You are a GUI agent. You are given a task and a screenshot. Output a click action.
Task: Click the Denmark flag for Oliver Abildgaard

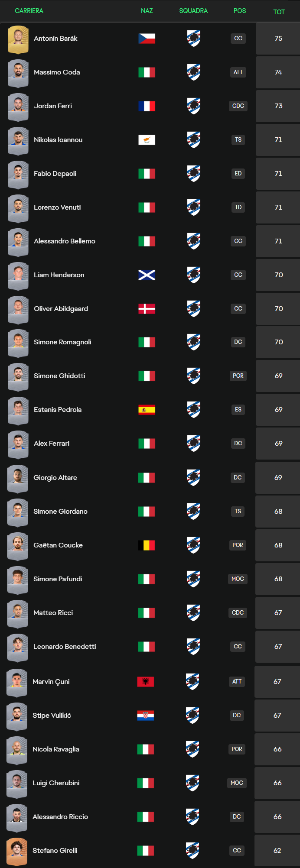[147, 309]
